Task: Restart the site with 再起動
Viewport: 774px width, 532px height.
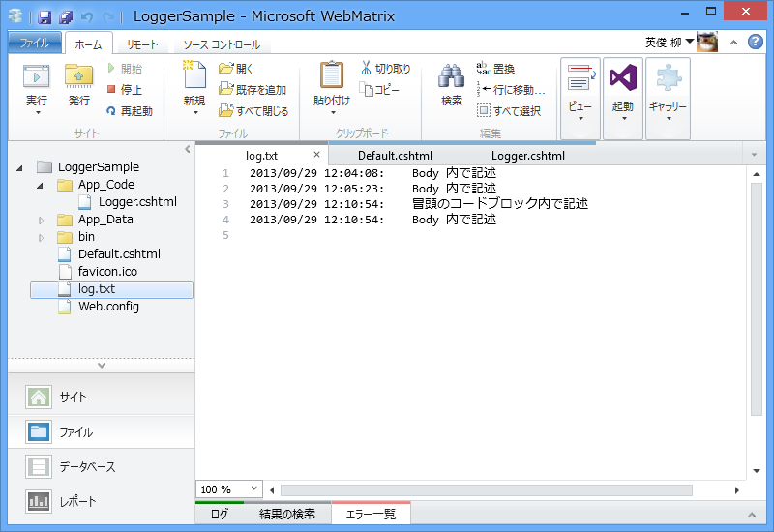Action: click(130, 111)
